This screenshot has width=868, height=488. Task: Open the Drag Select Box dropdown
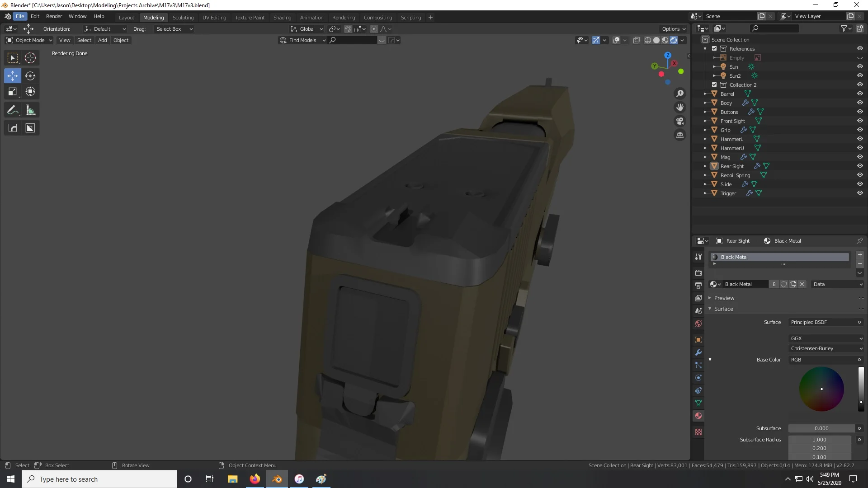(x=174, y=29)
